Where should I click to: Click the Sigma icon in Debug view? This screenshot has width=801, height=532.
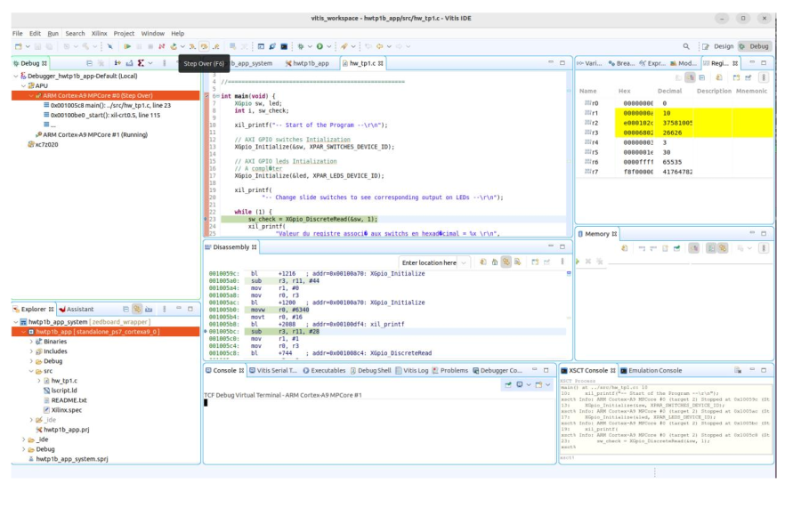point(141,63)
